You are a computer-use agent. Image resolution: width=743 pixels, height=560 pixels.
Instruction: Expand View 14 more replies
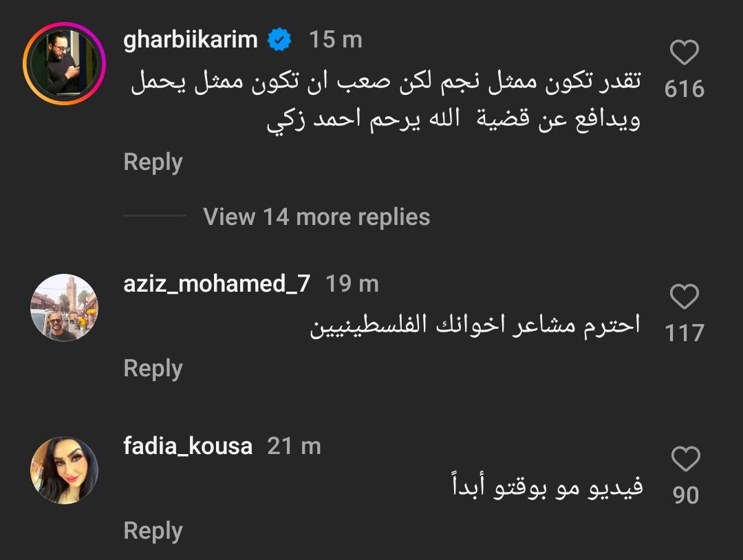pos(316,217)
